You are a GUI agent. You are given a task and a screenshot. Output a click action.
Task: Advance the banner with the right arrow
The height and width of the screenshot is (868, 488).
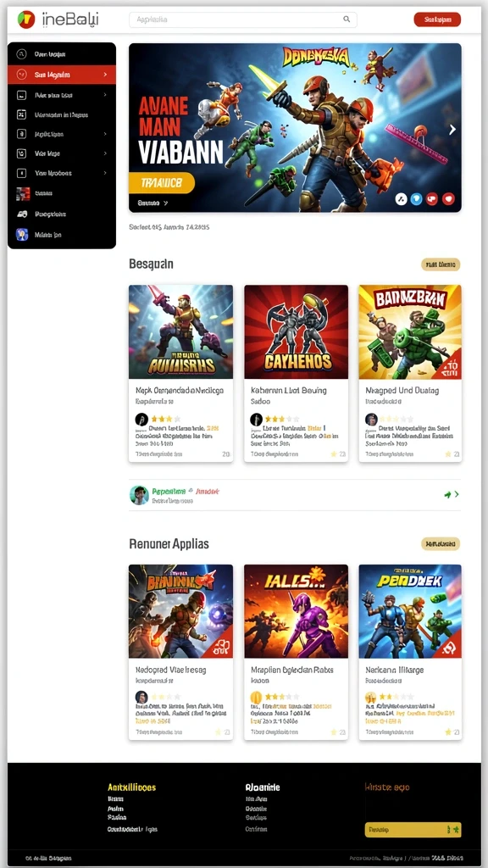[452, 130]
